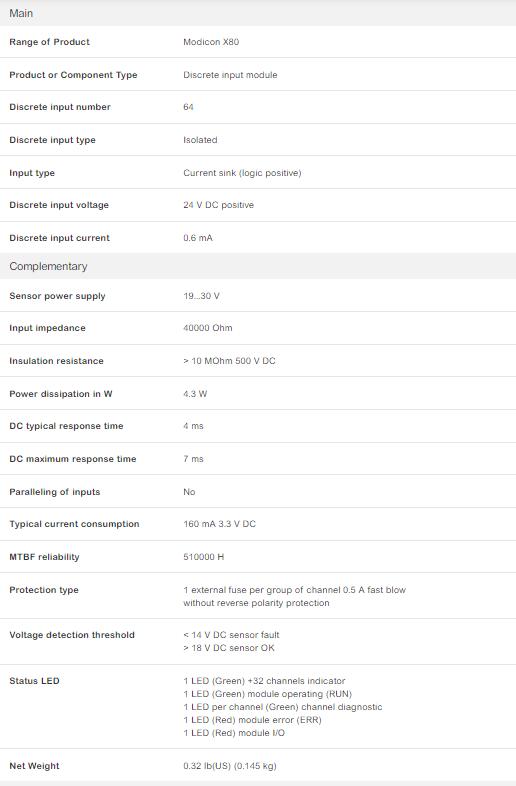Click the 0.6 mA current value

tap(198, 238)
